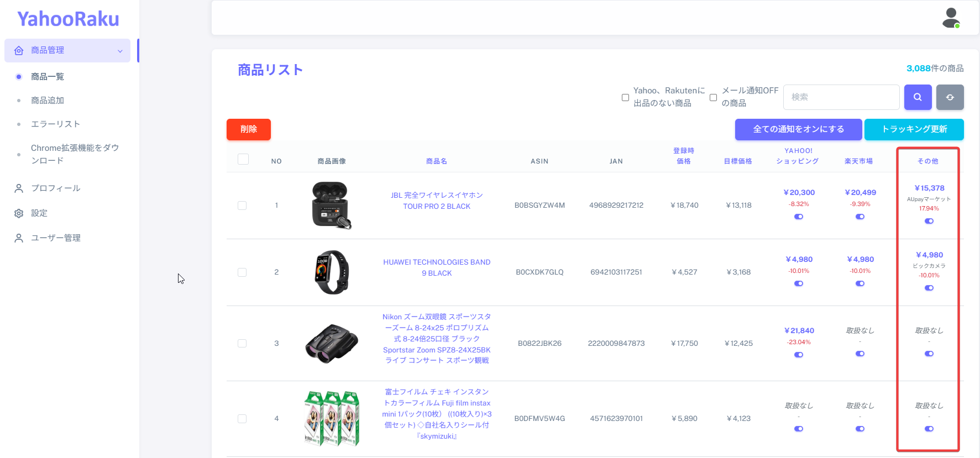The height and width of the screenshot is (458, 980).
Task: Open 商品追加 in the sidebar
Action: pyautogui.click(x=48, y=101)
